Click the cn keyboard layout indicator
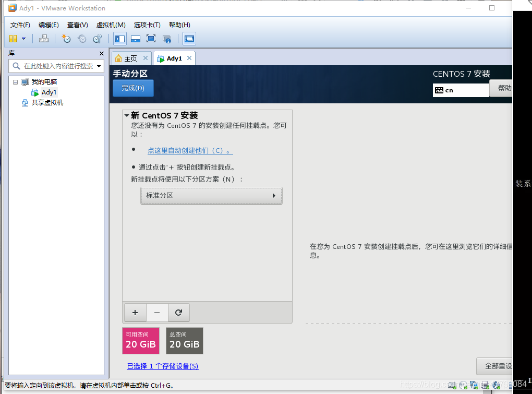Screen dimensions: 532x394 pos(461,90)
